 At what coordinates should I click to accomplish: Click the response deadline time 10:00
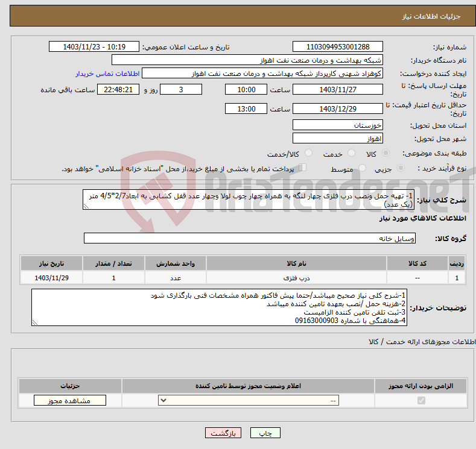(x=246, y=89)
